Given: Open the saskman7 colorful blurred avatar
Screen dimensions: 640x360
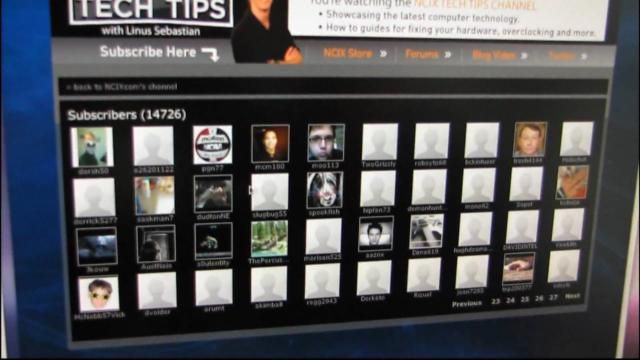Looking at the screenshot, I should pyautogui.click(x=154, y=196).
